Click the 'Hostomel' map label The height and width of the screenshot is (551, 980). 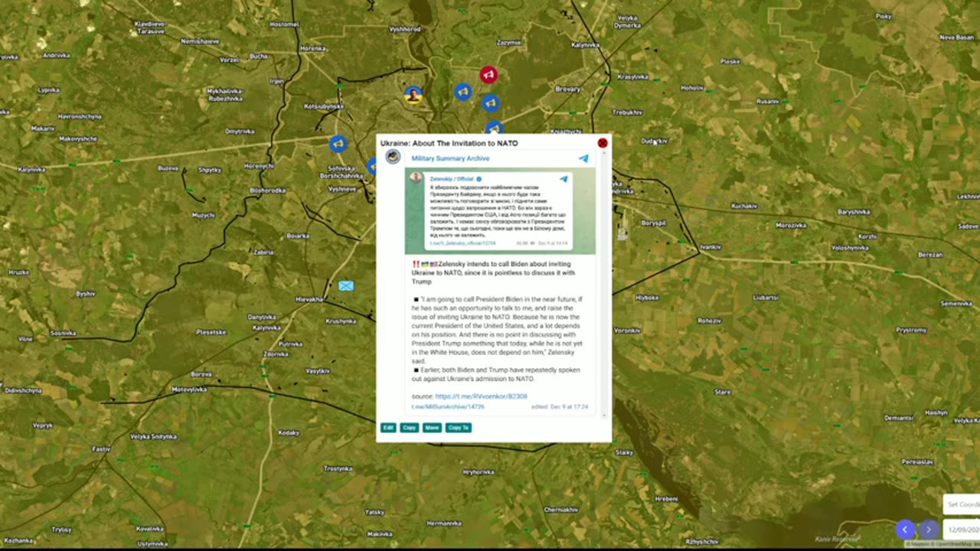tap(284, 24)
